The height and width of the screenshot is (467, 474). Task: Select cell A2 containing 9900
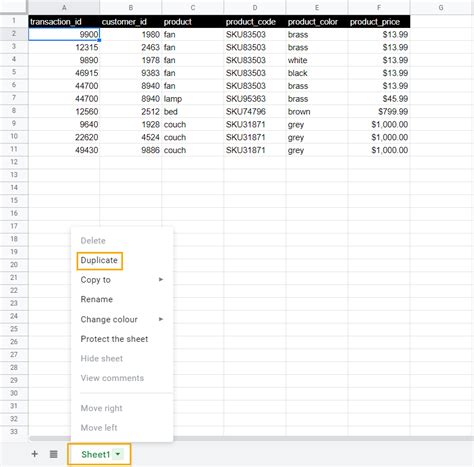[x=64, y=34]
